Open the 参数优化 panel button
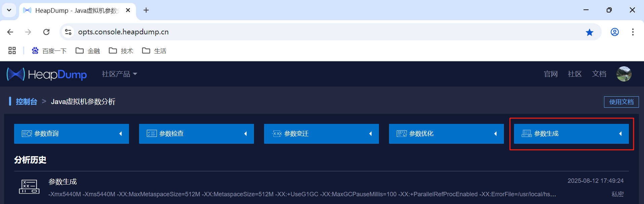The width and height of the screenshot is (644, 204). pyautogui.click(x=446, y=134)
